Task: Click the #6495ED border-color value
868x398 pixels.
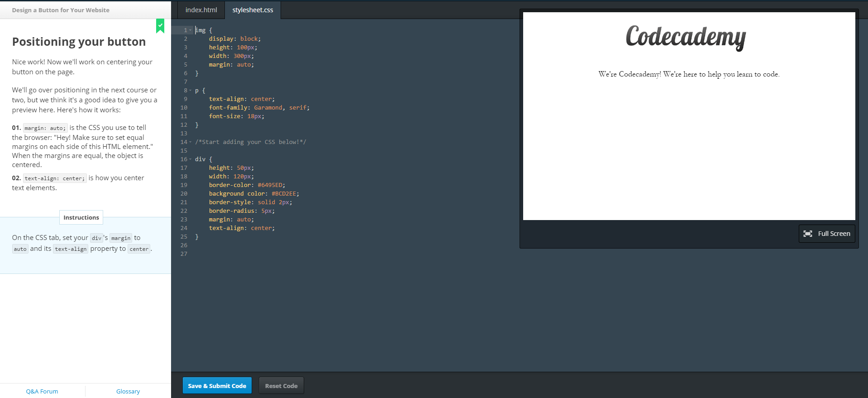Action: pyautogui.click(x=270, y=185)
